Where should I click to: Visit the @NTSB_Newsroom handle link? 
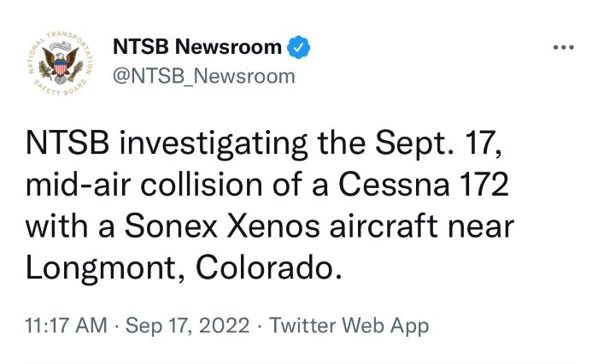[x=204, y=76]
